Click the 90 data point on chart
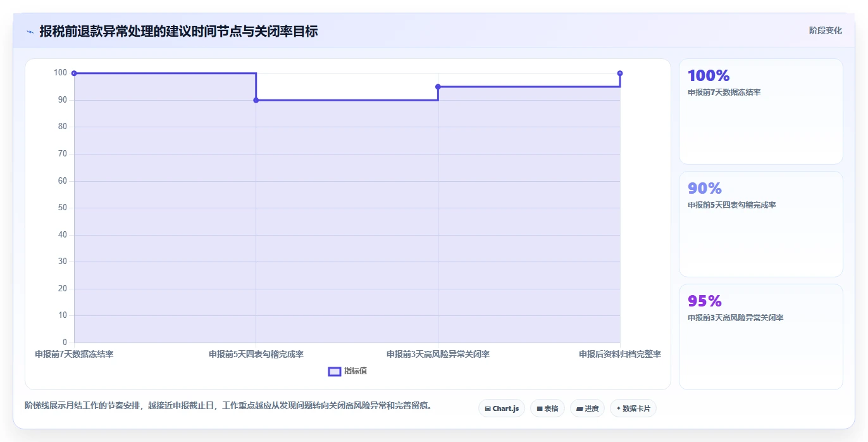868x442 pixels. pos(256,100)
